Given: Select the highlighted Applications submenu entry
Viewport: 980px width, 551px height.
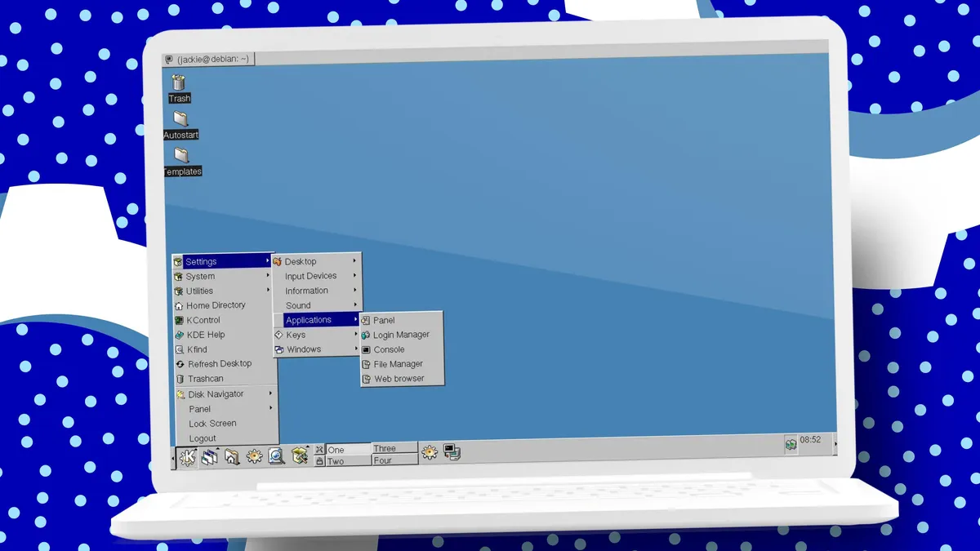Looking at the screenshot, I should 317,320.
